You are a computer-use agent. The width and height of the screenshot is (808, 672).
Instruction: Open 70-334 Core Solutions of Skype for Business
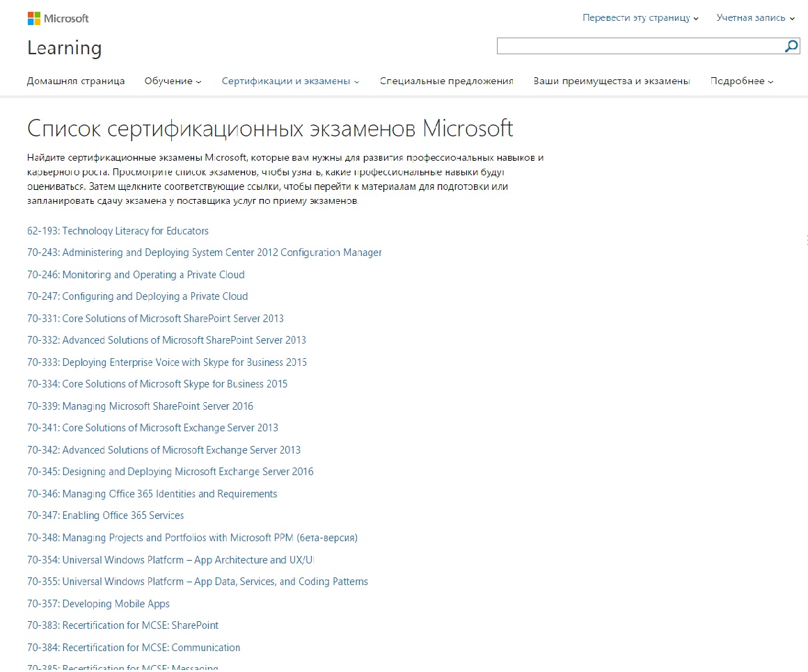coord(157,383)
